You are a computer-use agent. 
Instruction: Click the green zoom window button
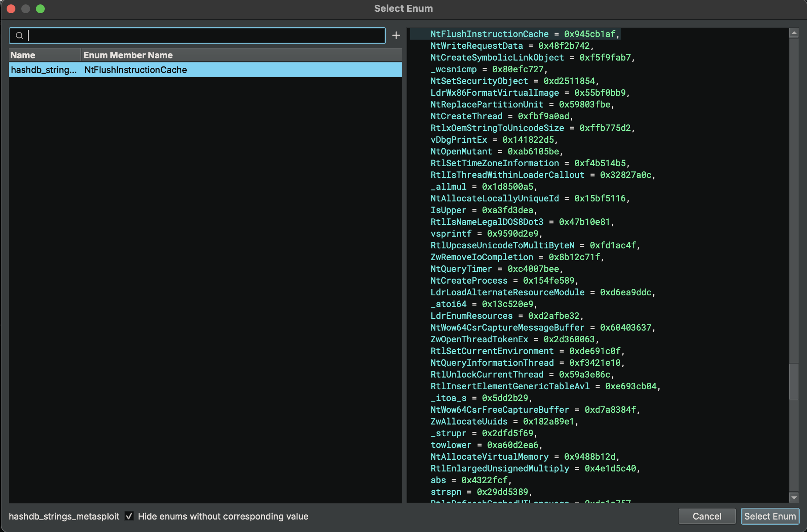tap(40, 8)
